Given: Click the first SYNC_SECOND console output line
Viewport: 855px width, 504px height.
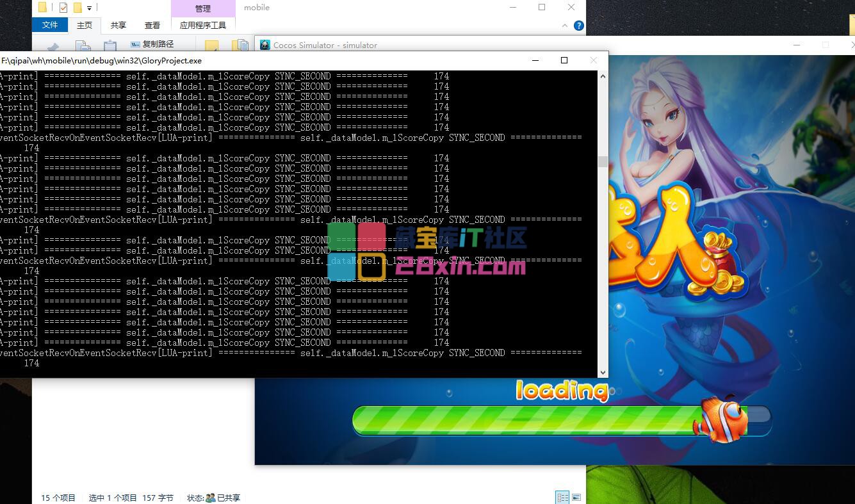Looking at the screenshot, I should (x=224, y=76).
